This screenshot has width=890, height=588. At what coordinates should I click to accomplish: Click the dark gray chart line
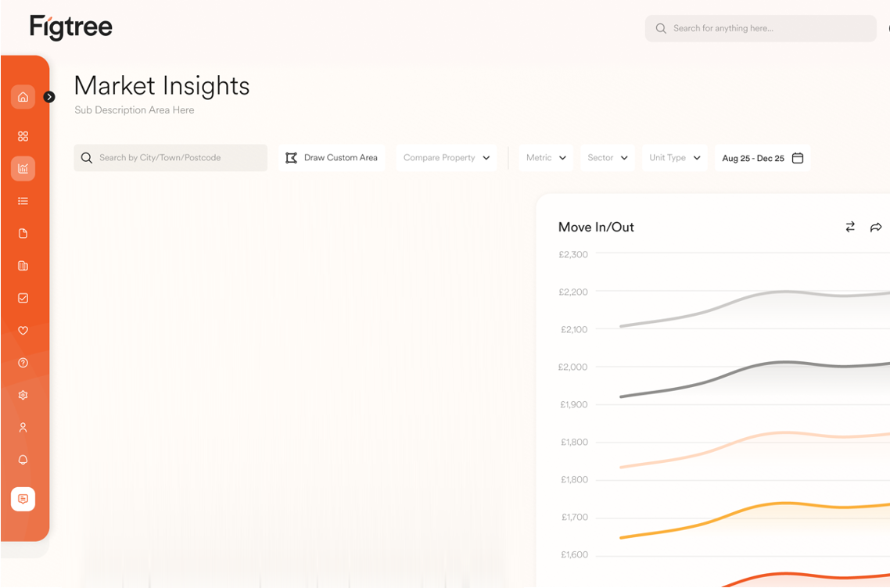pyautogui.click(x=755, y=367)
